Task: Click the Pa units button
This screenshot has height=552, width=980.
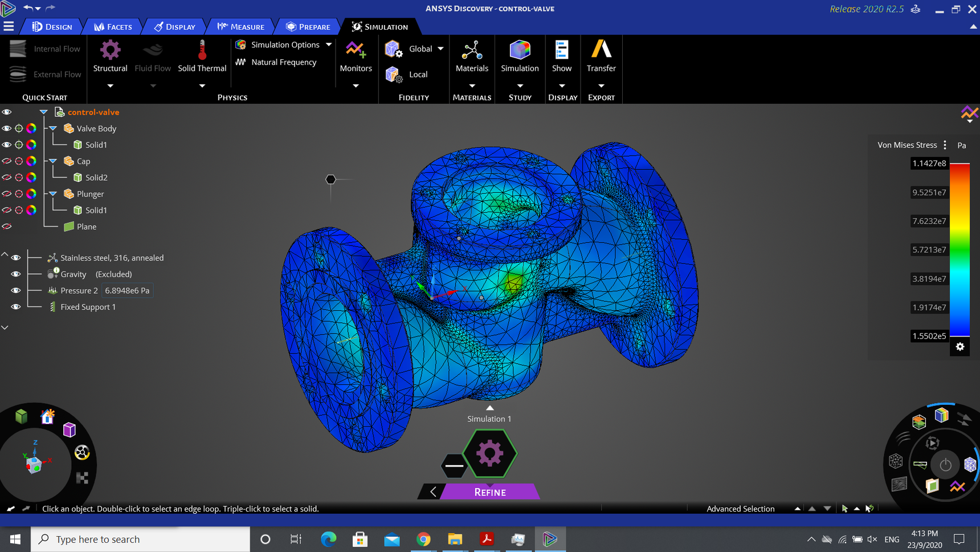Action: tap(962, 145)
